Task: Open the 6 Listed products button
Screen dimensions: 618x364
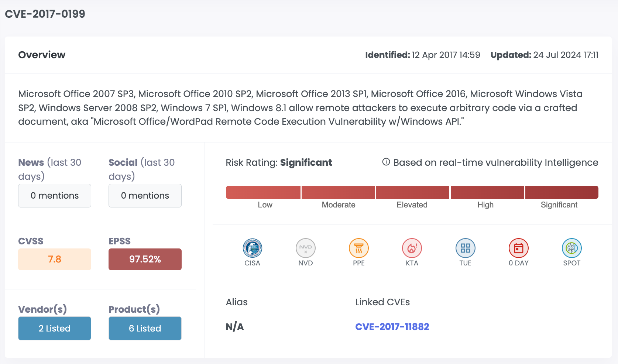Action: (x=145, y=328)
